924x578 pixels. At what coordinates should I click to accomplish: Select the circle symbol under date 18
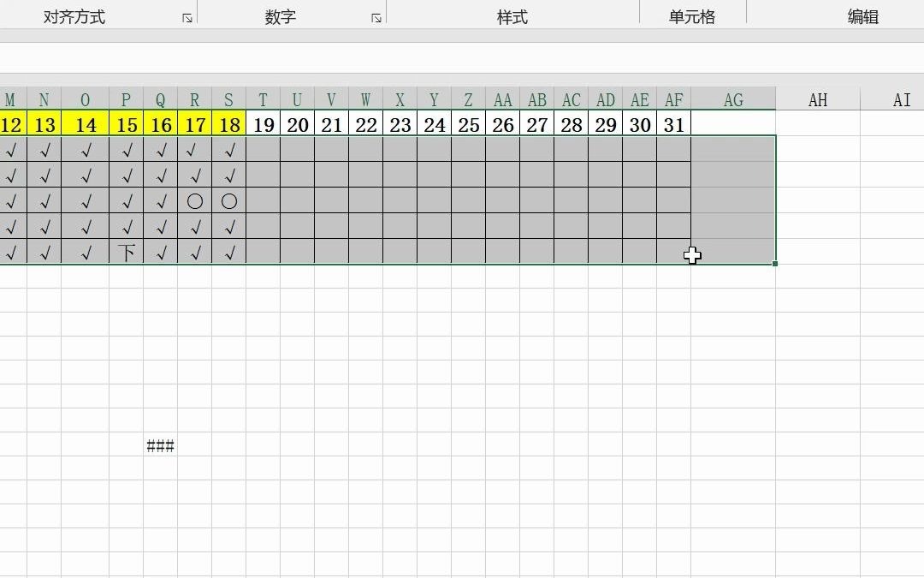229,201
